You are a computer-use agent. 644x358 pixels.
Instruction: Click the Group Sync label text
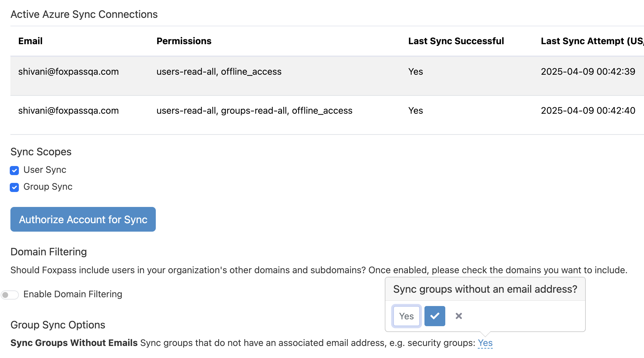click(48, 187)
